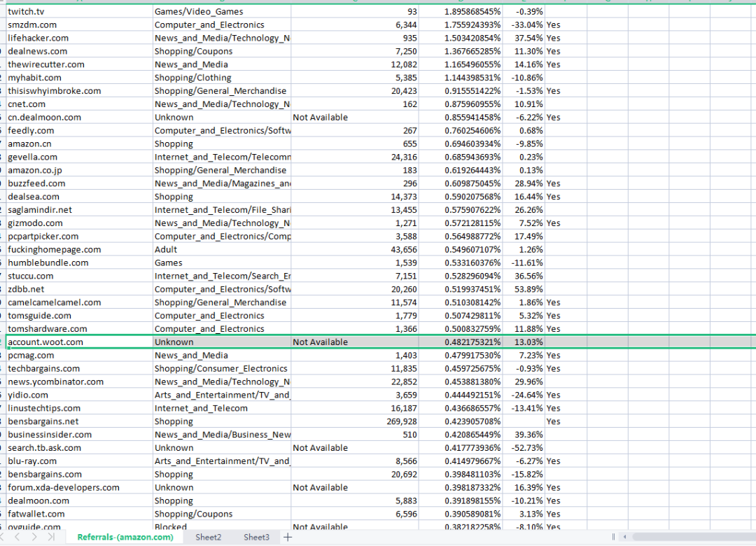
Task: Select the feedly.com cell
Action: (x=80, y=131)
